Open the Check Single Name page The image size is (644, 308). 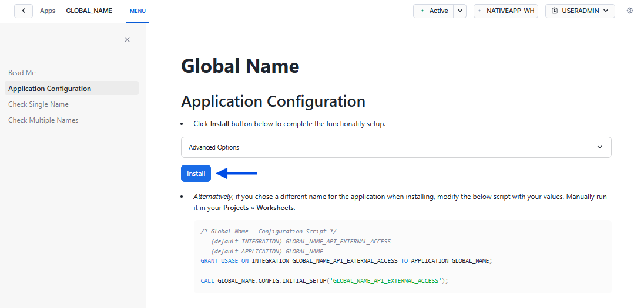coord(38,104)
